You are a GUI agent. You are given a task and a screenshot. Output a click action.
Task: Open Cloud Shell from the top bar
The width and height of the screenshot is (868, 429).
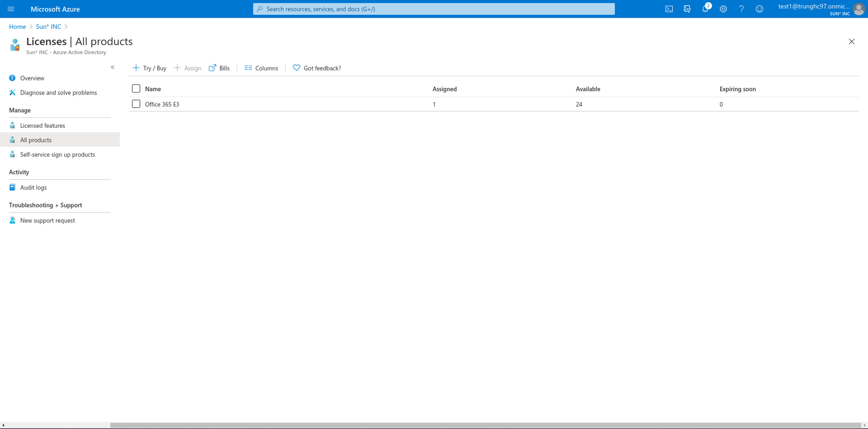point(669,9)
